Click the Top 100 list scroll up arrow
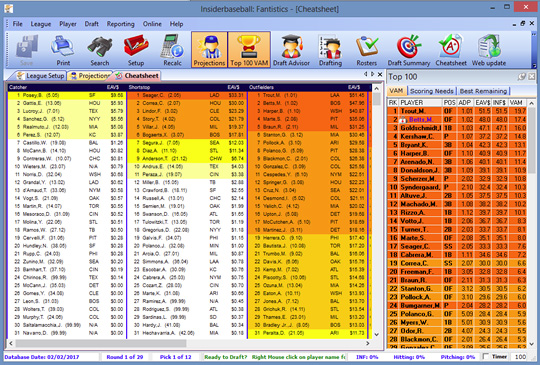This screenshot has width=540, height=365. (x=532, y=103)
